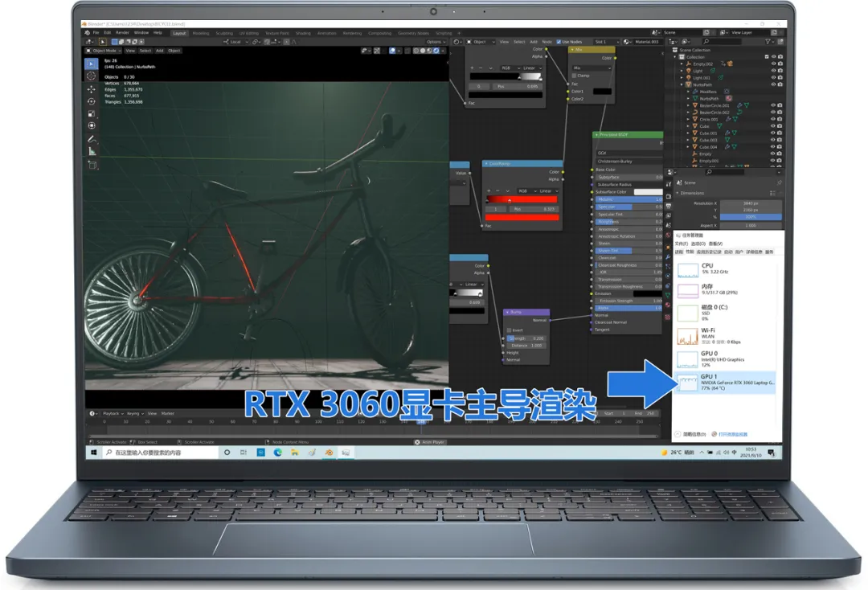The height and width of the screenshot is (590, 868).
Task: Open the Local transform orientation dropdown
Action: click(x=235, y=42)
